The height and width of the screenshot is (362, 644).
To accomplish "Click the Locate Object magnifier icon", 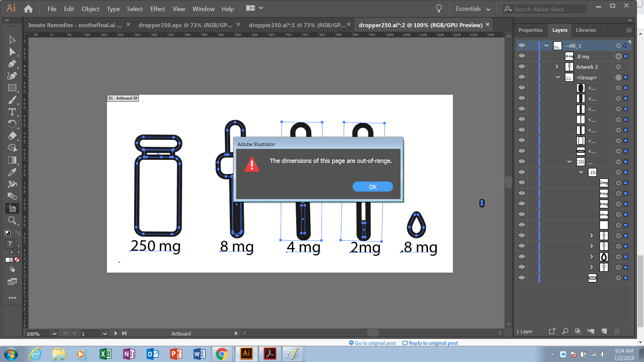I will tap(565, 331).
